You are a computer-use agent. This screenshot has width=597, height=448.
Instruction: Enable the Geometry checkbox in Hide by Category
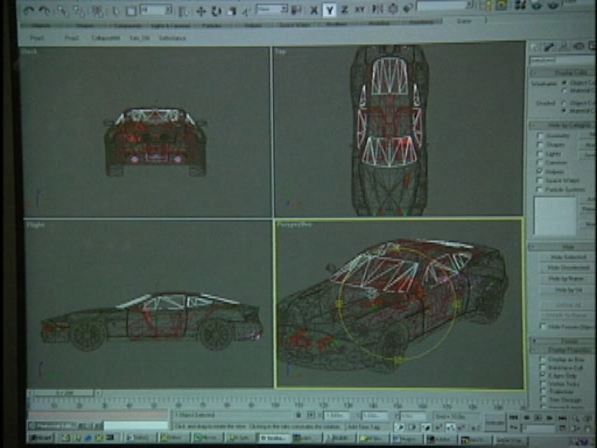540,136
